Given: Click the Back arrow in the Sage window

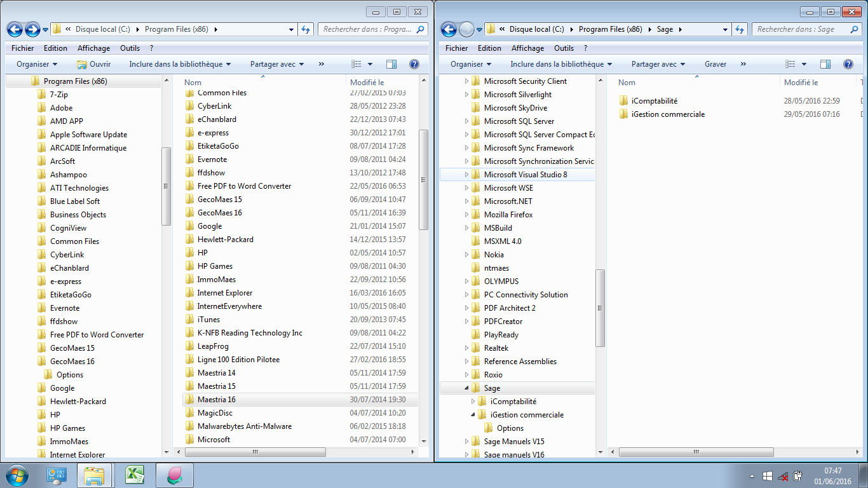Looking at the screenshot, I should point(449,29).
